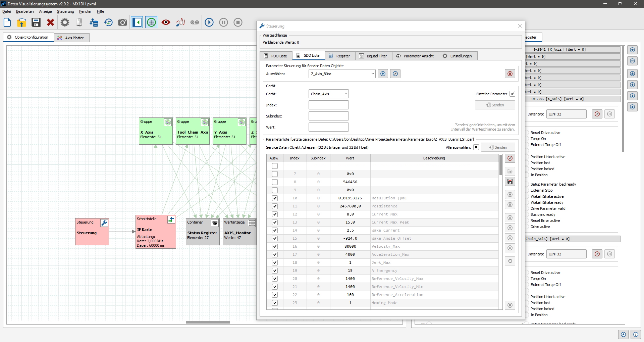Open the Steuerung menu in menu bar

coord(65,11)
